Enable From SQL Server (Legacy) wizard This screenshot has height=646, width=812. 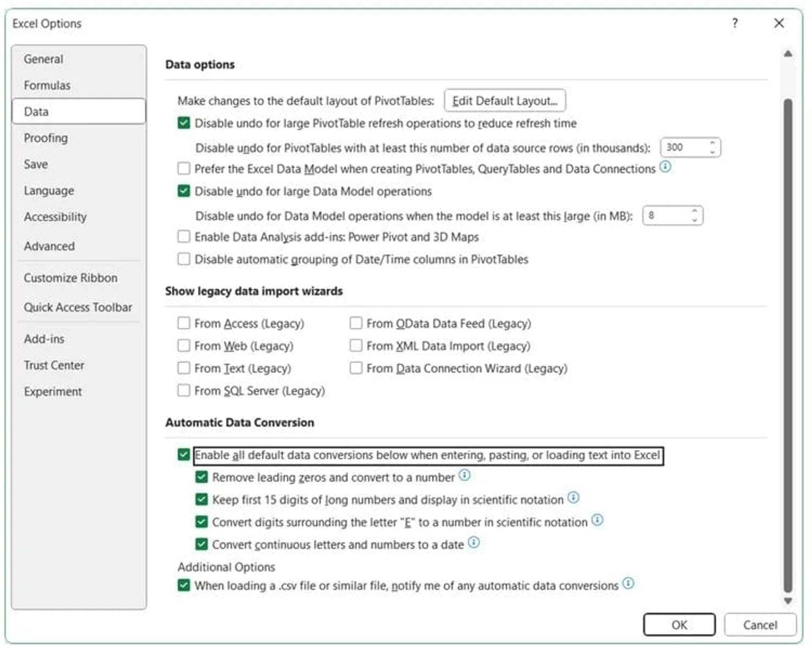coord(184,390)
